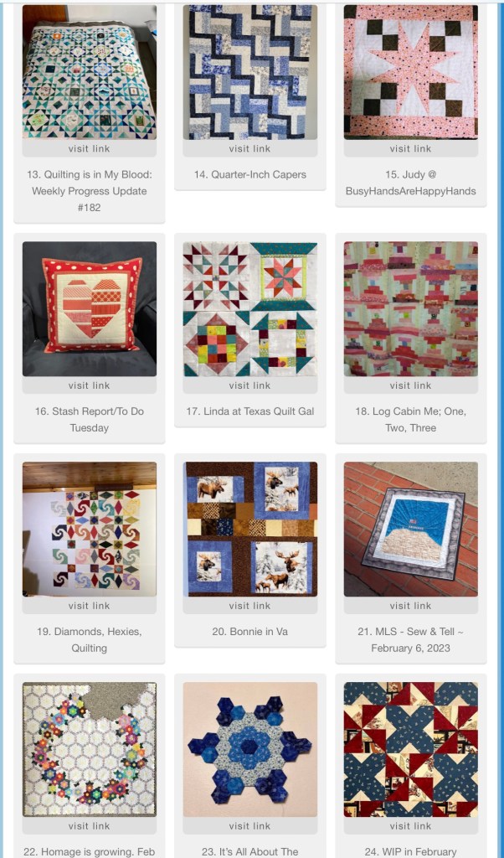Open the red heart pillow thumbnail
The width and height of the screenshot is (504, 858).
click(x=89, y=308)
